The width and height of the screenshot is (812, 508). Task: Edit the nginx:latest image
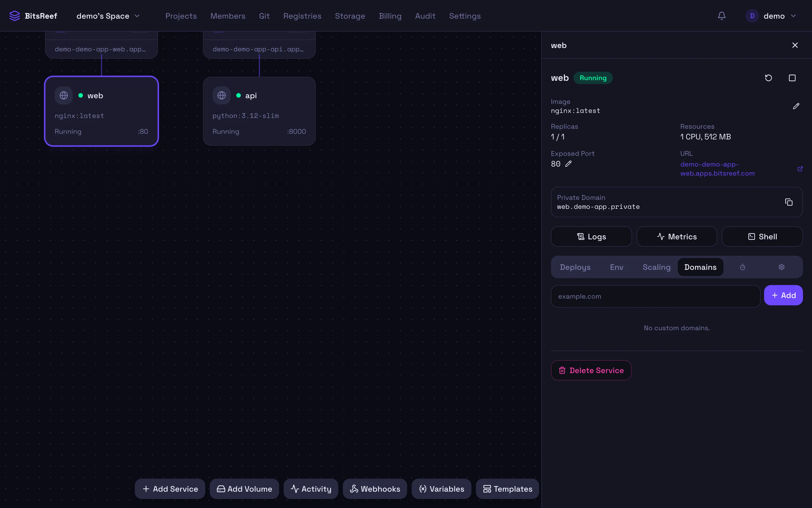tap(796, 106)
